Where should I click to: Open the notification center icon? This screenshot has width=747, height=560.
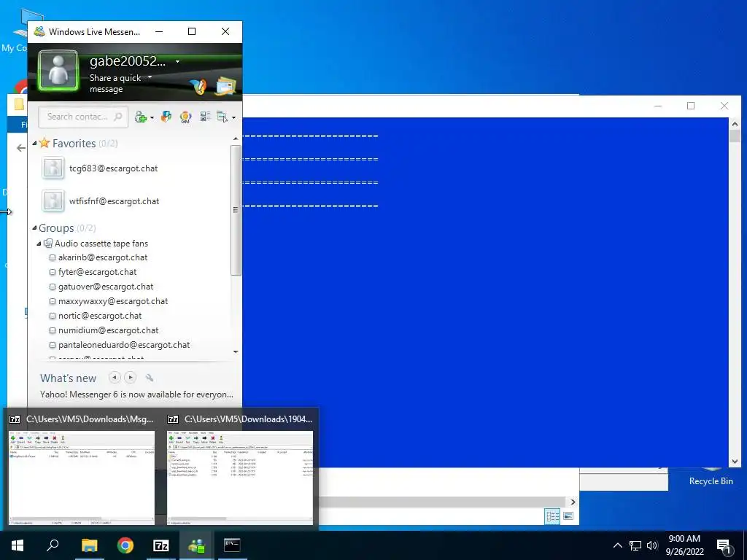[724, 546]
